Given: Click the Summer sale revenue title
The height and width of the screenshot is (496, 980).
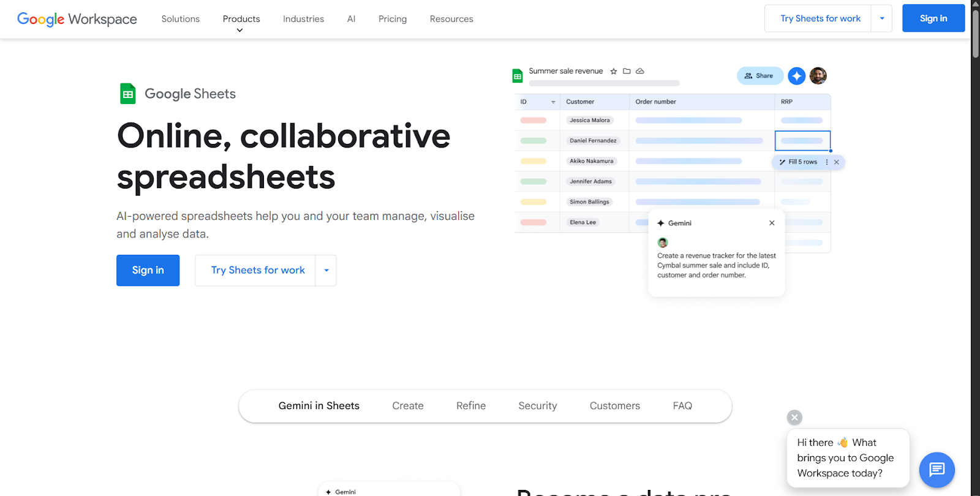Looking at the screenshot, I should 566,71.
